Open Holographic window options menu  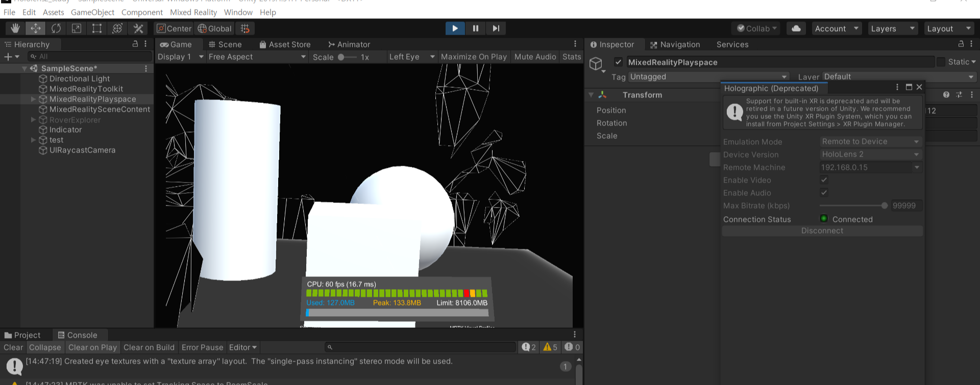coord(897,88)
